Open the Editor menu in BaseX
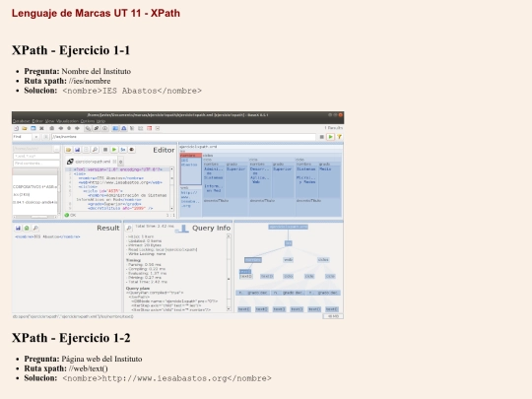This screenshot has width=532, height=399. pyautogui.click(x=37, y=121)
